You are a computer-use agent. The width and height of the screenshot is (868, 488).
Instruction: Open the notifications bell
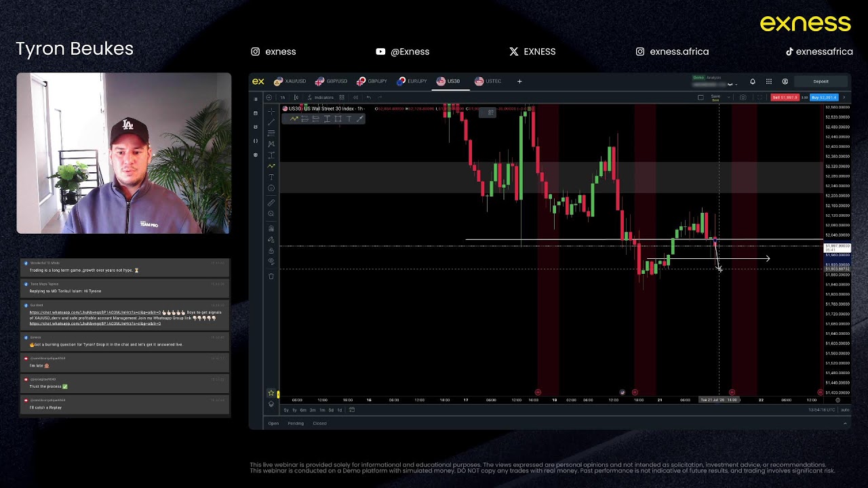[x=753, y=81]
